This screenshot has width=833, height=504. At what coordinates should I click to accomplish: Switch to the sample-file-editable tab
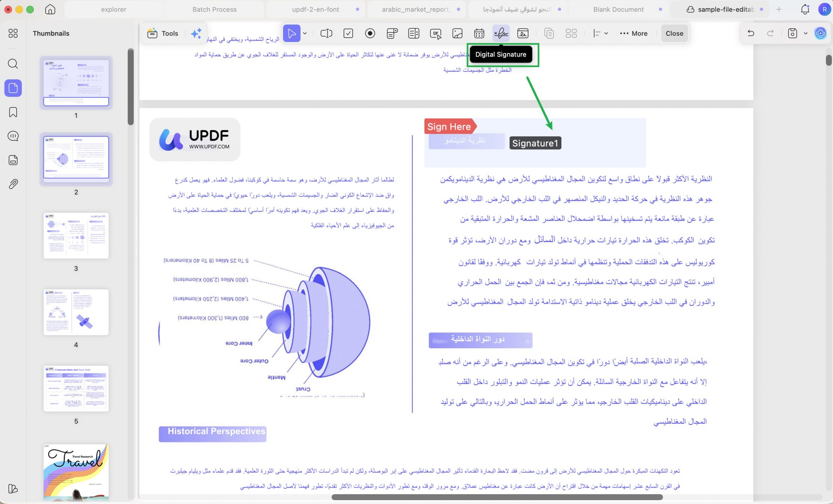[x=720, y=9]
